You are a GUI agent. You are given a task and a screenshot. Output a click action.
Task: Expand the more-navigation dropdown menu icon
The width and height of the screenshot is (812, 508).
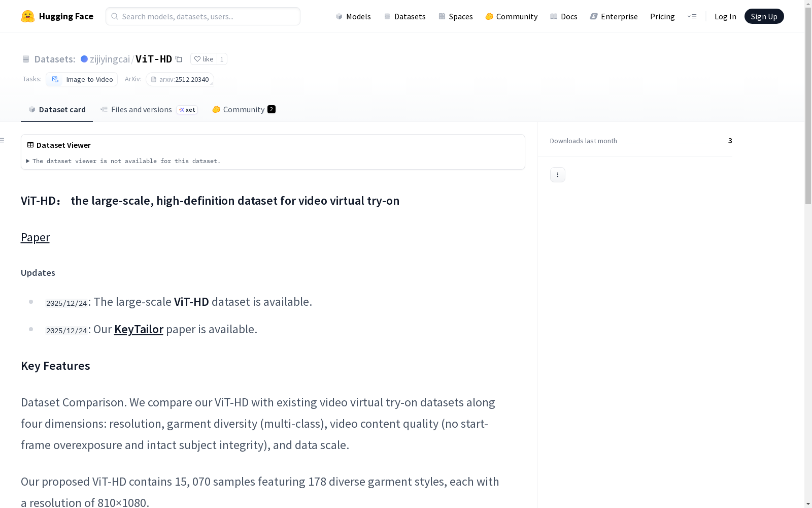(x=692, y=16)
